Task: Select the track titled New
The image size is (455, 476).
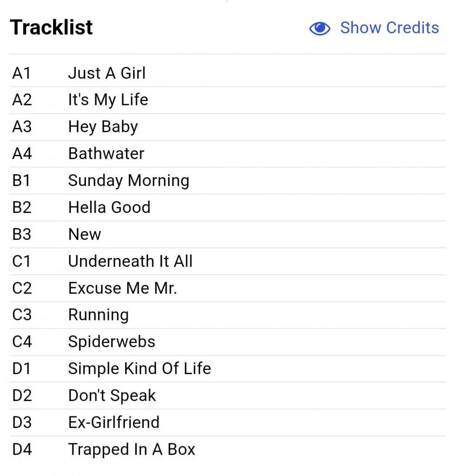Action: coord(84,234)
